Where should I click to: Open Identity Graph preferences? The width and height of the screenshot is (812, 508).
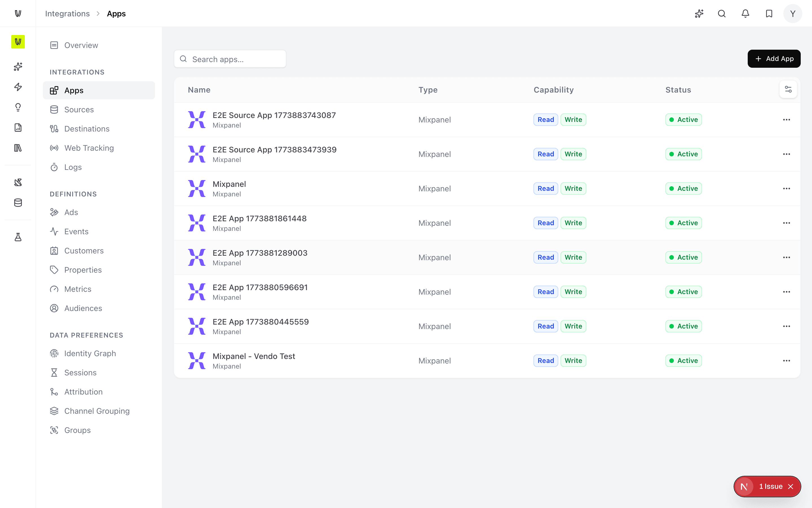pyautogui.click(x=99, y=353)
